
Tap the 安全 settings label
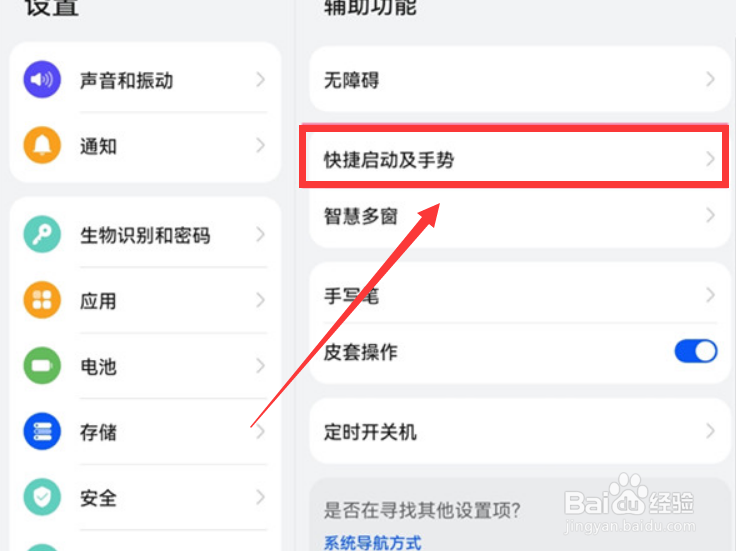tap(99, 497)
